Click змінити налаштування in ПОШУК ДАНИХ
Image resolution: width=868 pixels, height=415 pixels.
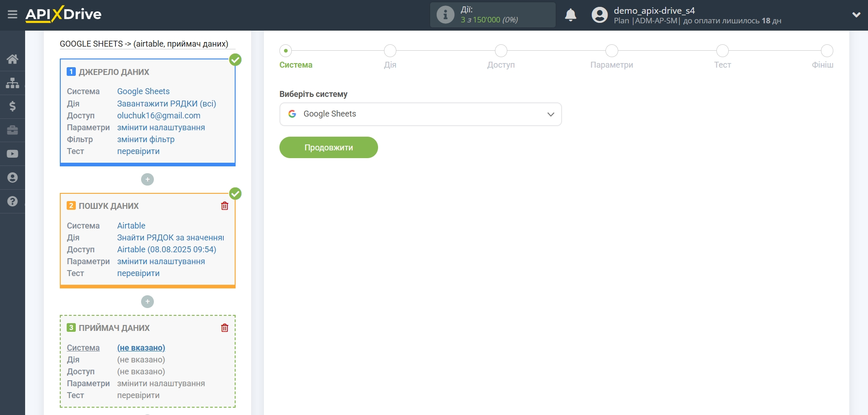coord(161,261)
